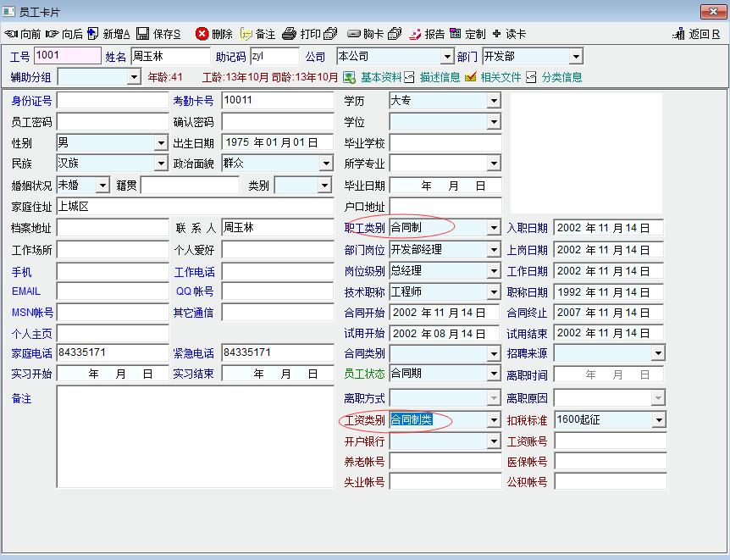Image resolution: width=730 pixels, height=560 pixels.
Task: Go to next record with 向后
Action: tap(53, 34)
